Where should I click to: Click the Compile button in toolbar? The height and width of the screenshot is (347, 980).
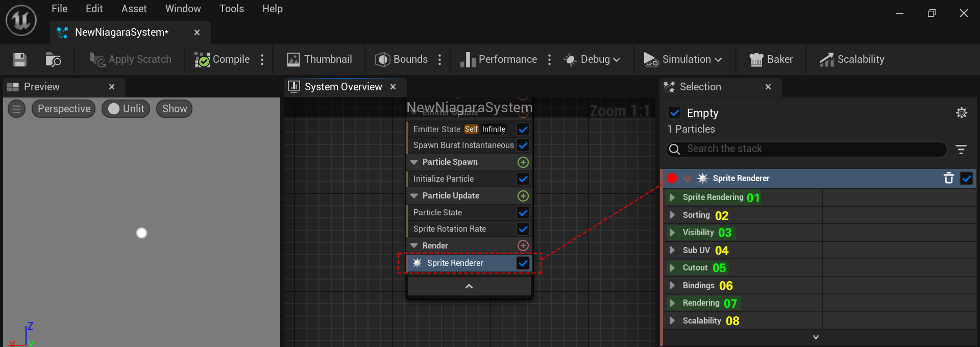click(x=223, y=60)
